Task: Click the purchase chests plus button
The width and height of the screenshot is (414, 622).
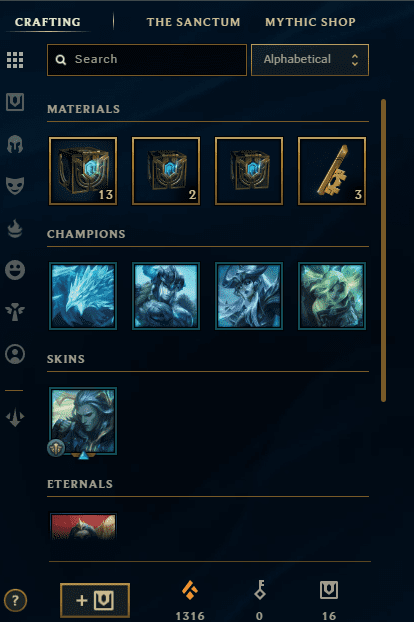Action: coord(95,600)
